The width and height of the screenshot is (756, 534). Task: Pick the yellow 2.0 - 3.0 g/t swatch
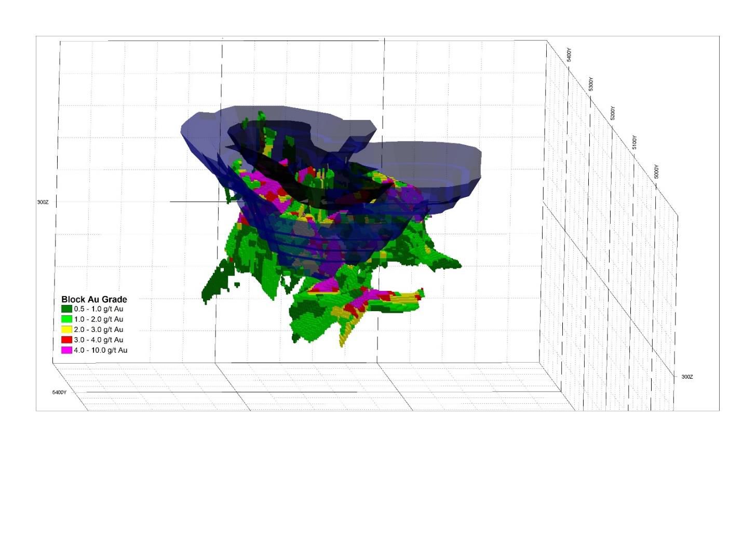pyautogui.click(x=66, y=330)
